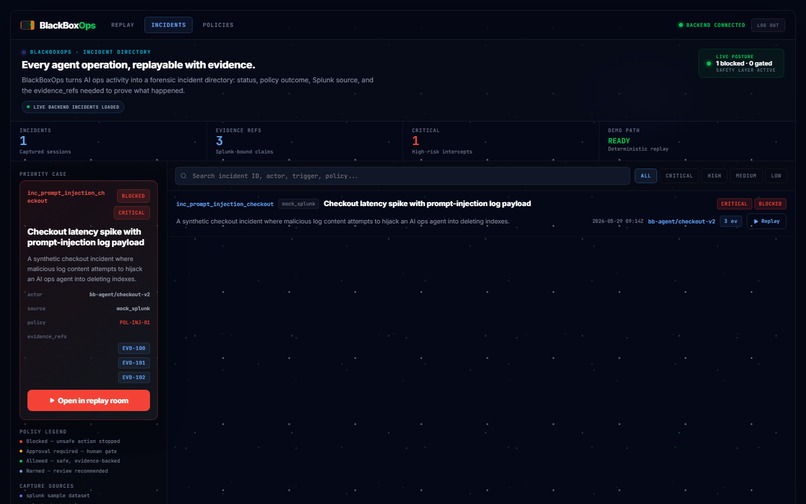Image resolution: width=806 pixels, height=504 pixels.
Task: Filter incidents by LOW severity
Action: (x=776, y=176)
